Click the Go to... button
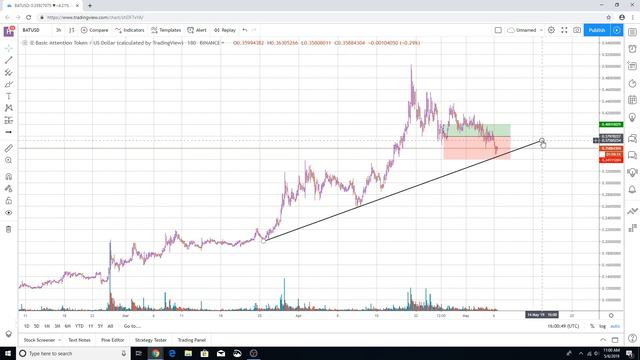 click(132, 326)
